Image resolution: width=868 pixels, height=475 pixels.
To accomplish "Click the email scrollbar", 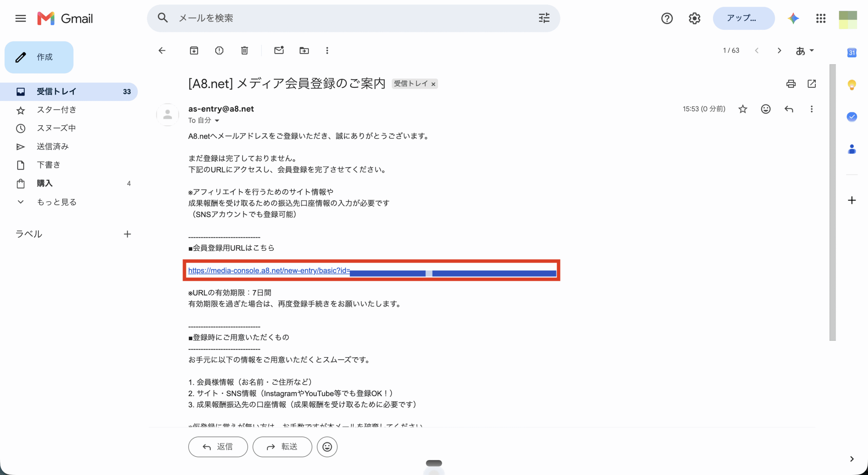I will click(832, 202).
